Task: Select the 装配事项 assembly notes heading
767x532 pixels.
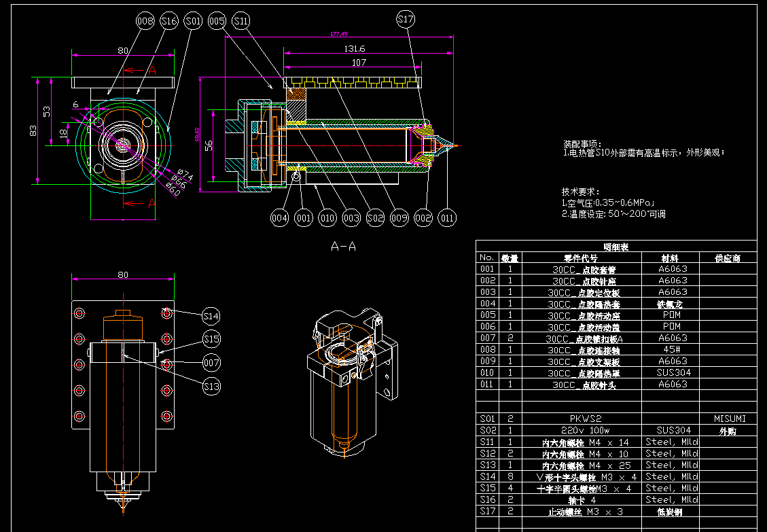Action: (x=582, y=144)
